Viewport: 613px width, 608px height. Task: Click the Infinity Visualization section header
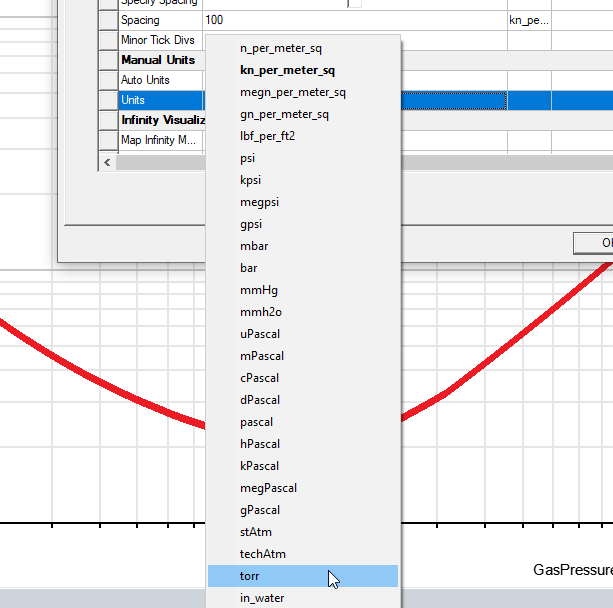click(163, 120)
